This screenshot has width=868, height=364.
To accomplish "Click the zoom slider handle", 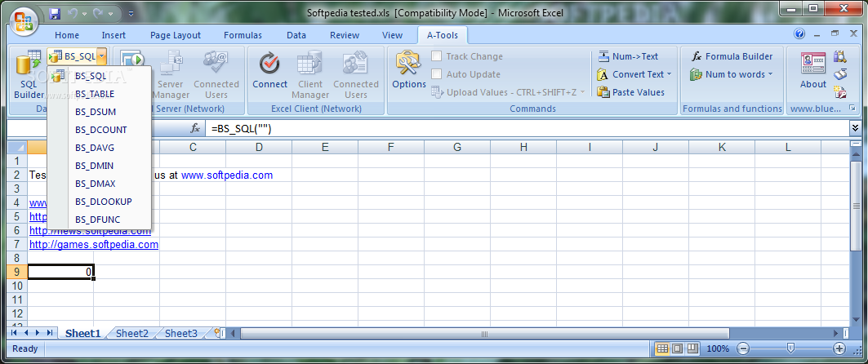I will pyautogui.click(x=790, y=348).
